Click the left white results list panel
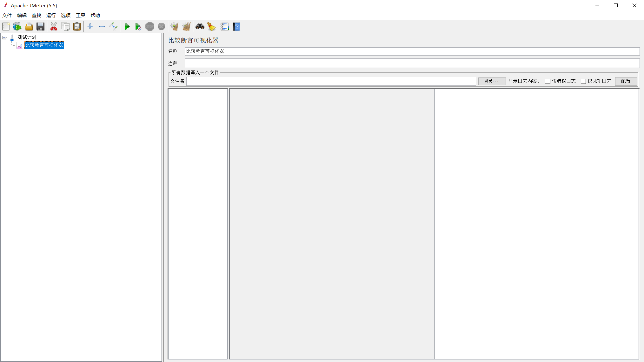The image size is (644, 362). tap(198, 224)
